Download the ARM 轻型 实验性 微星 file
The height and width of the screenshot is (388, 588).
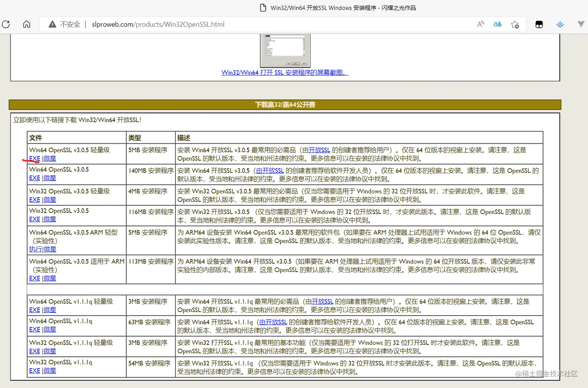(49, 249)
